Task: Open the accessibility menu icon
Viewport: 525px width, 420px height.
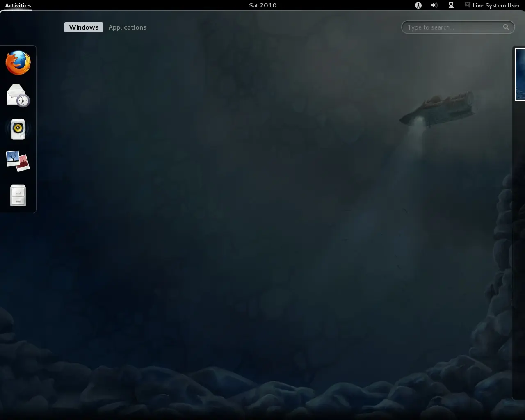Action: (x=418, y=5)
